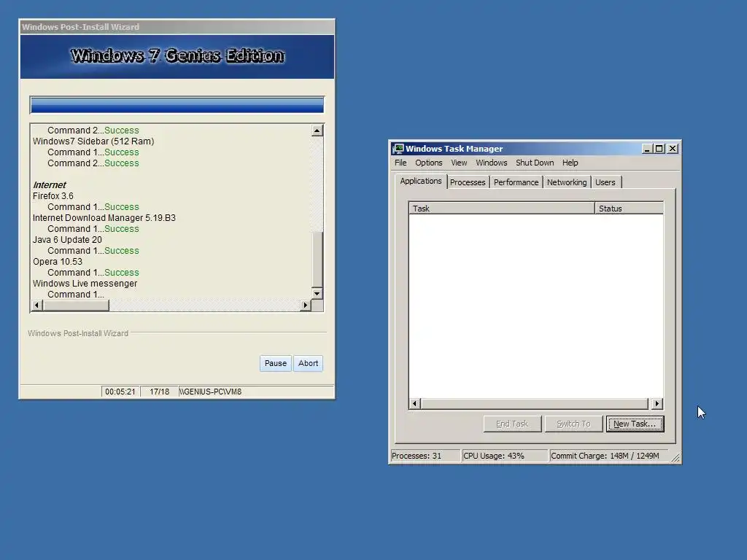747x560 pixels.
Task: Click the Windows Post-Install Wizard title bar
Action: coord(177,27)
